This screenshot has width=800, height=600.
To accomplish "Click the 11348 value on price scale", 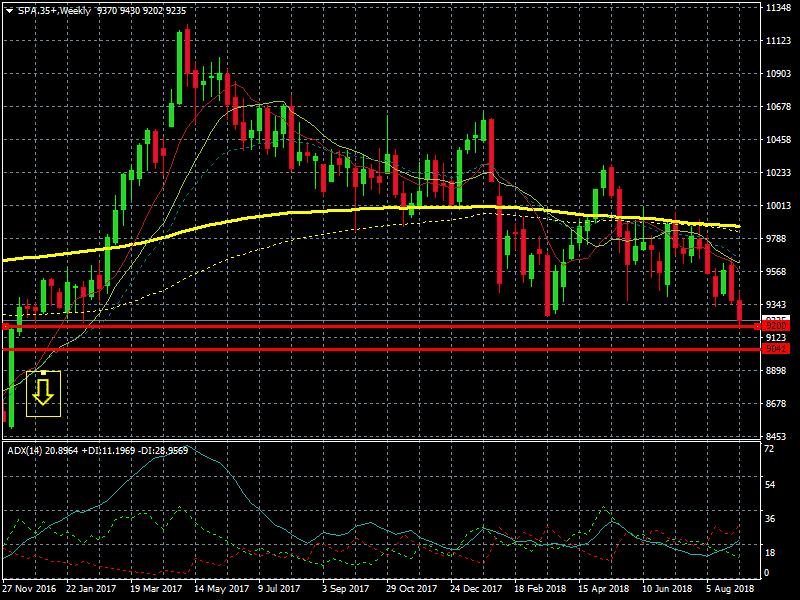I will click(778, 8).
